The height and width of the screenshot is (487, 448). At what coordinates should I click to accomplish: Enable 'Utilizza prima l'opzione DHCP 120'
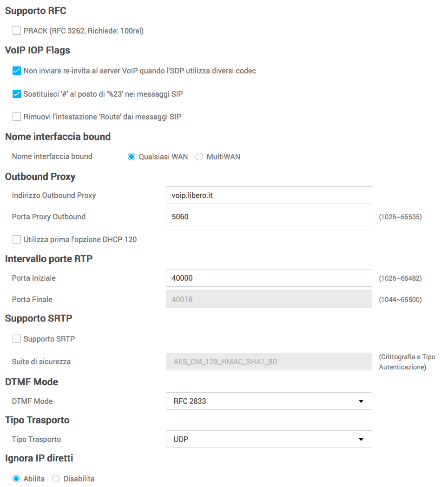click(x=17, y=240)
